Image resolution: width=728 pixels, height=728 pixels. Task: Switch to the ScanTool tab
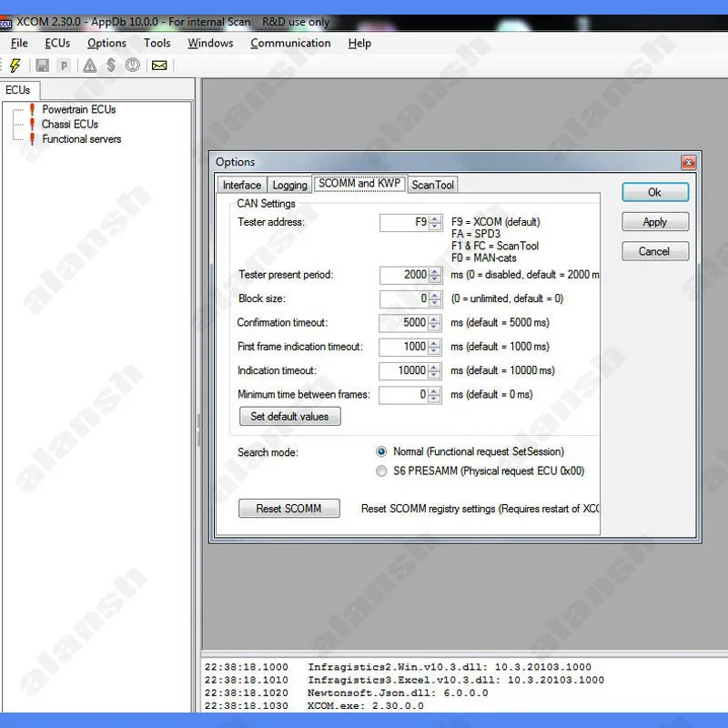433,185
